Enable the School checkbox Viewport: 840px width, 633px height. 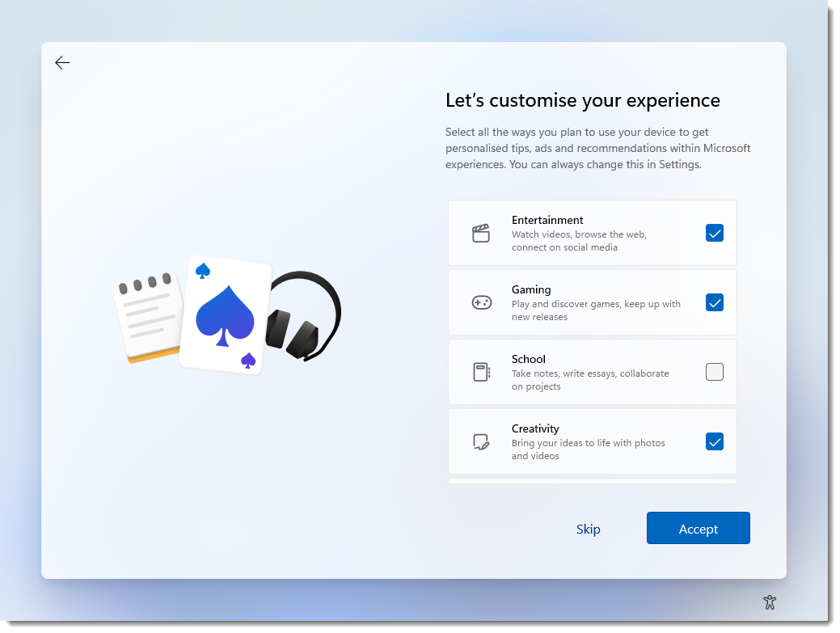tap(715, 372)
